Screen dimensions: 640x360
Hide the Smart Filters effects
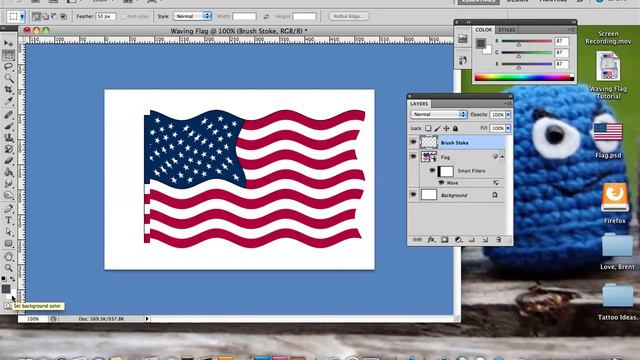pos(432,171)
